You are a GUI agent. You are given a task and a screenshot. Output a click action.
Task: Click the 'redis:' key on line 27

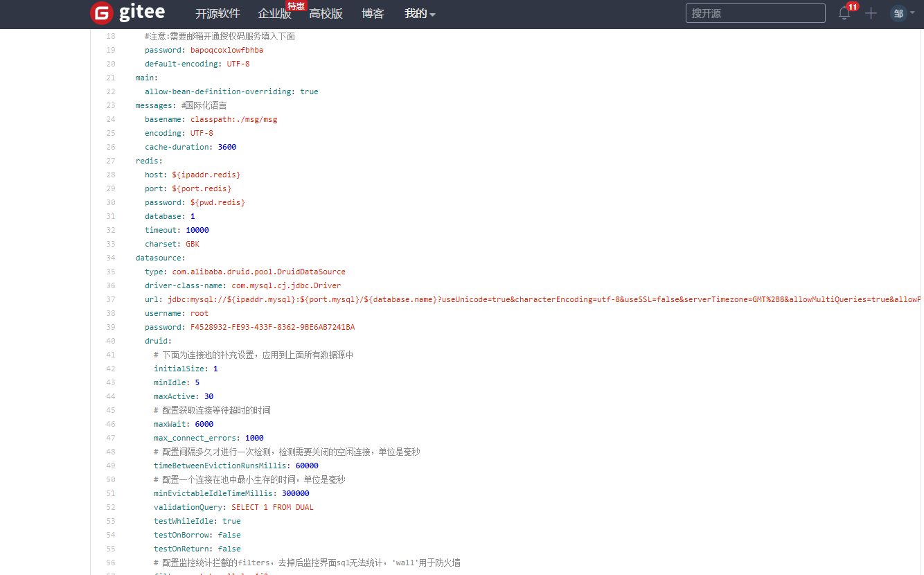coord(149,161)
